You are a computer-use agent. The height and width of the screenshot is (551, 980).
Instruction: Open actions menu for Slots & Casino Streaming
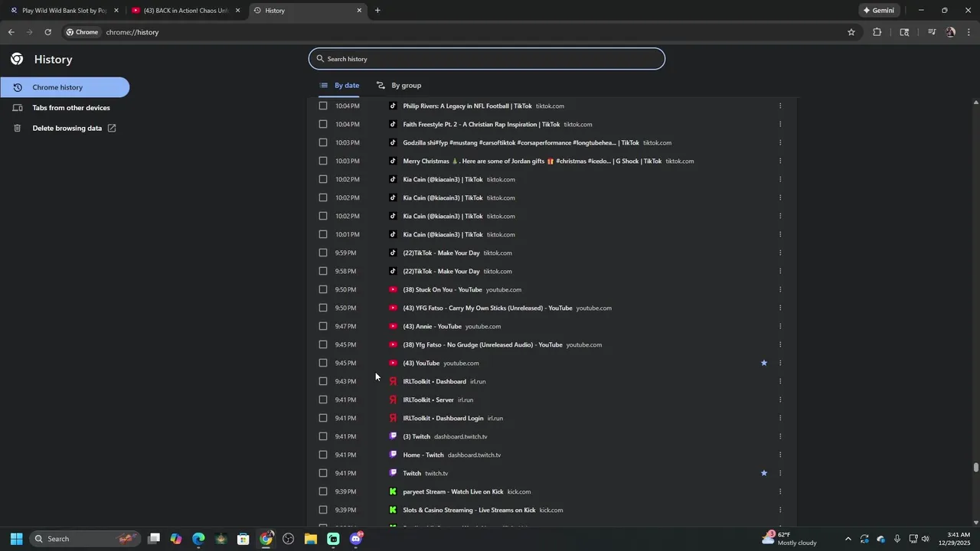780,510
